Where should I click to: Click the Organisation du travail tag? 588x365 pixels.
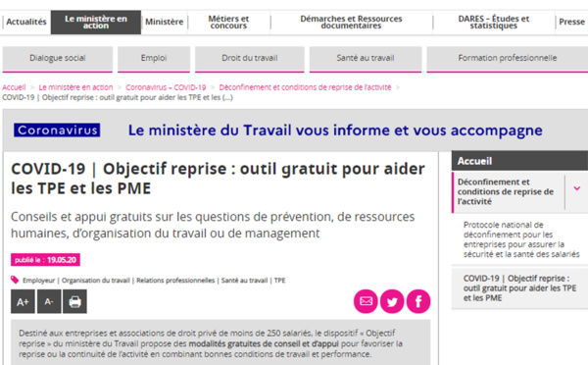(x=96, y=281)
